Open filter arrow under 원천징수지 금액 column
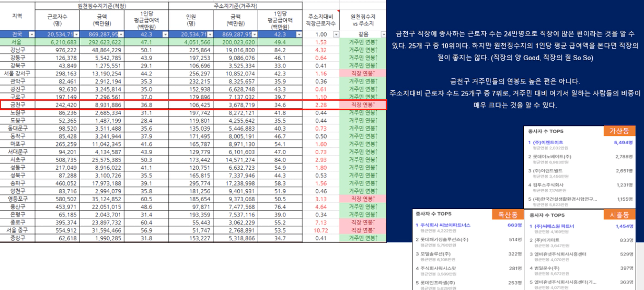 (x=121, y=34)
